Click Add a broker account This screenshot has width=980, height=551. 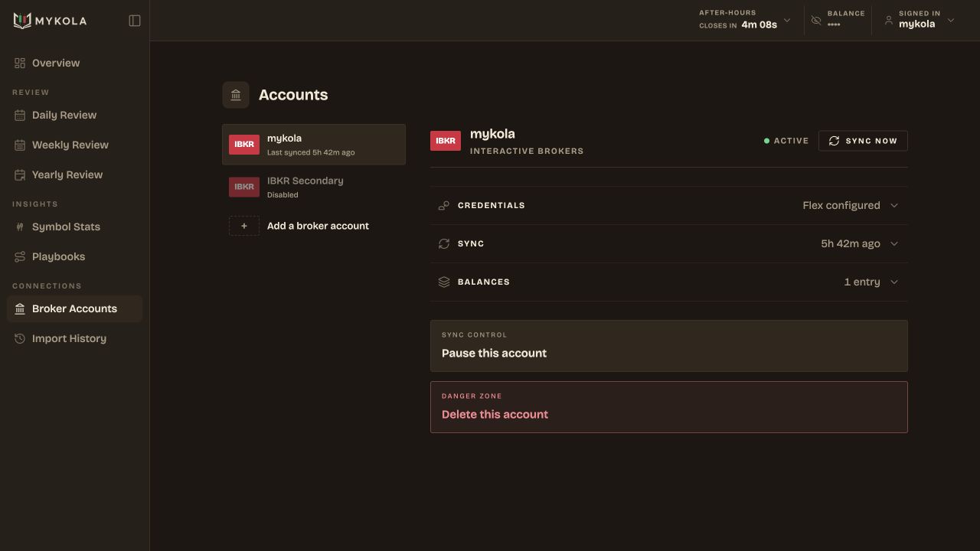click(314, 226)
